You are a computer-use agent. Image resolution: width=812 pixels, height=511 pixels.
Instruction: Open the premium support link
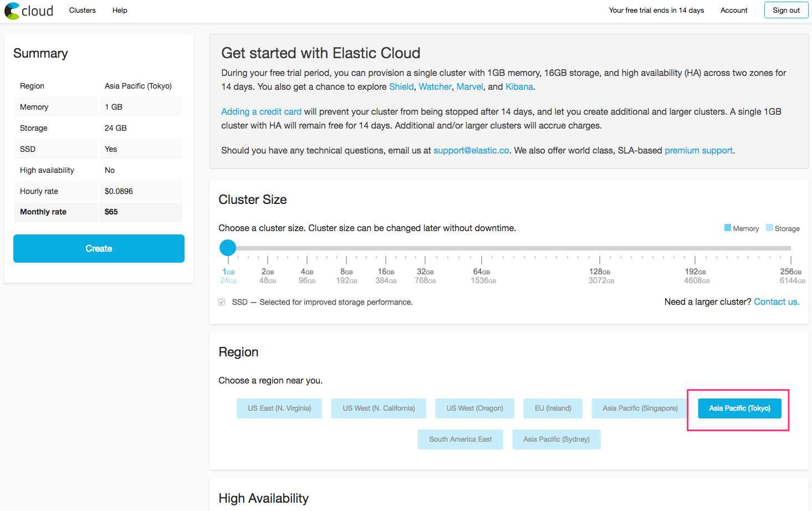tap(698, 151)
